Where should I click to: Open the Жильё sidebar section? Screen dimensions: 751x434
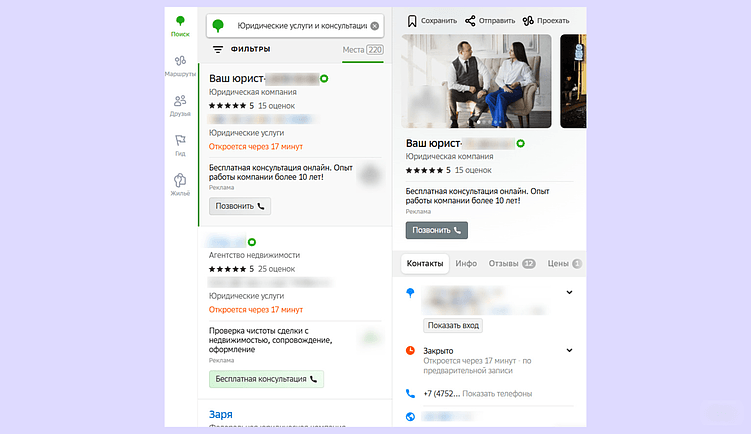pos(180,185)
